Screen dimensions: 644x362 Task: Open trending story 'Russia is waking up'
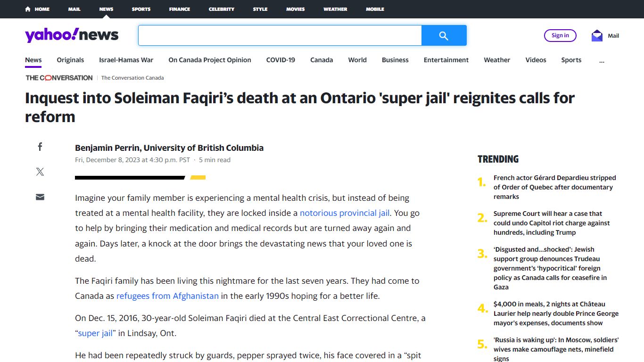pos(556,349)
